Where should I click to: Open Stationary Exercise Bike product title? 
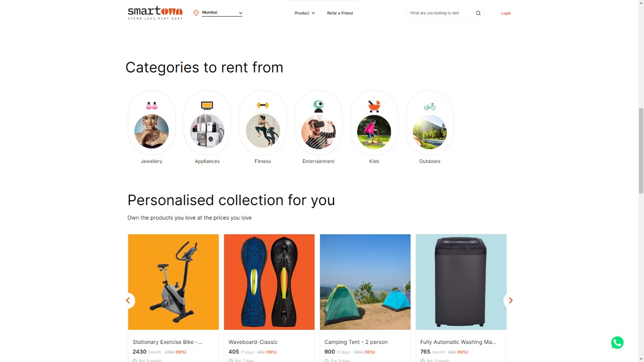[168, 342]
